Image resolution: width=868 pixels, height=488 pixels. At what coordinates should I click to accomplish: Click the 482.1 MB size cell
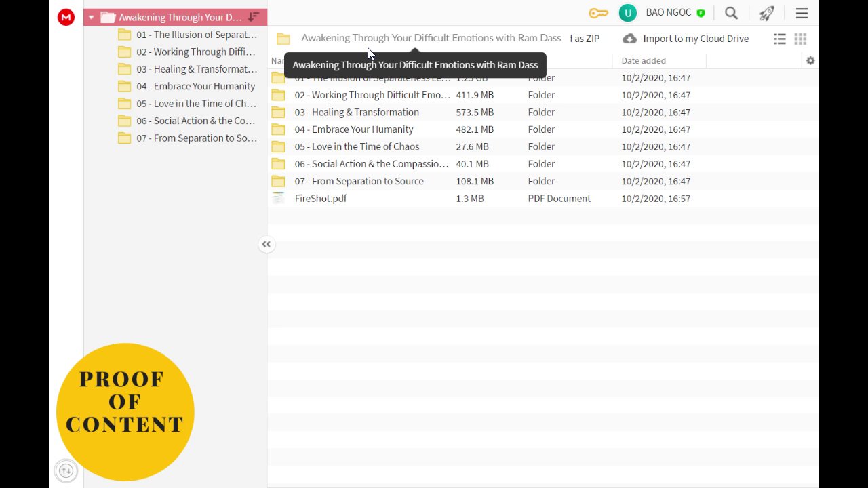pos(475,129)
